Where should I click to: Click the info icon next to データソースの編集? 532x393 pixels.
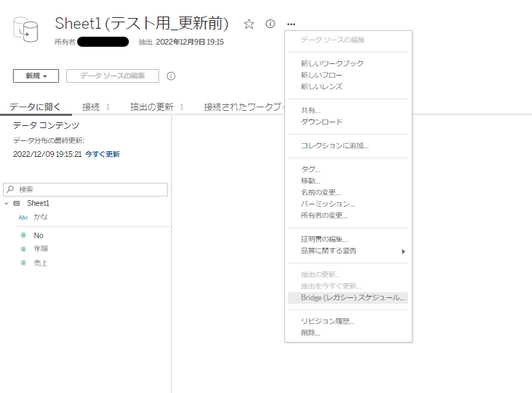(x=171, y=76)
